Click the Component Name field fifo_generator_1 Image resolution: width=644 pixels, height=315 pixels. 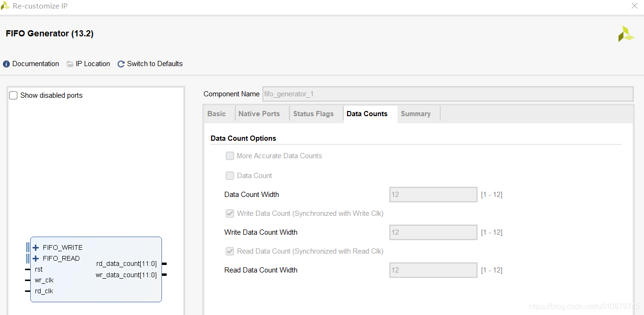[448, 94]
